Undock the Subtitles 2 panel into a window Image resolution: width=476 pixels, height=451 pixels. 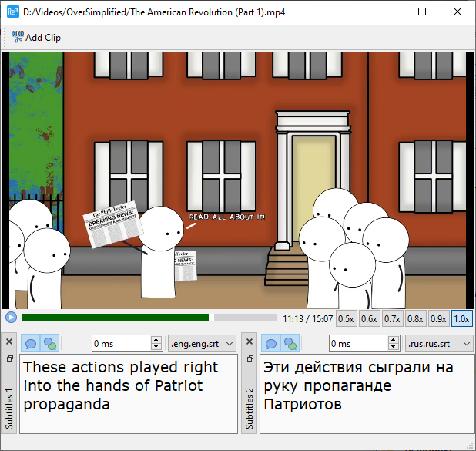coord(250,358)
